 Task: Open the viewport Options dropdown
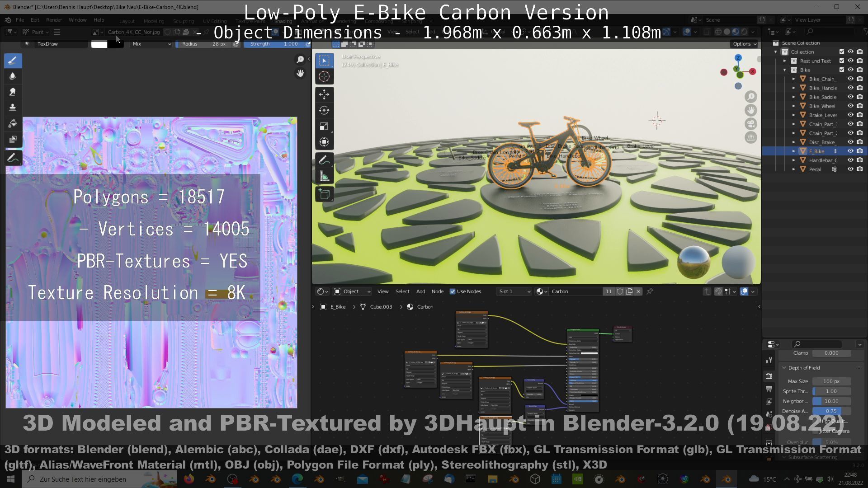tap(744, 44)
